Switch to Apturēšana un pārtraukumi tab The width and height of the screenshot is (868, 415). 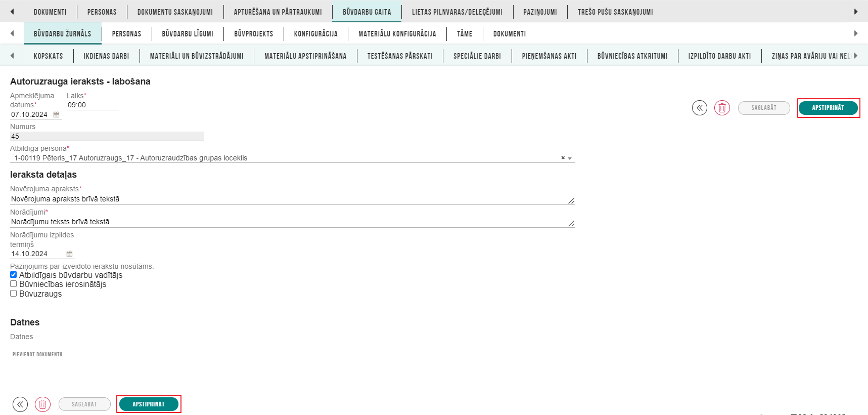coord(278,12)
